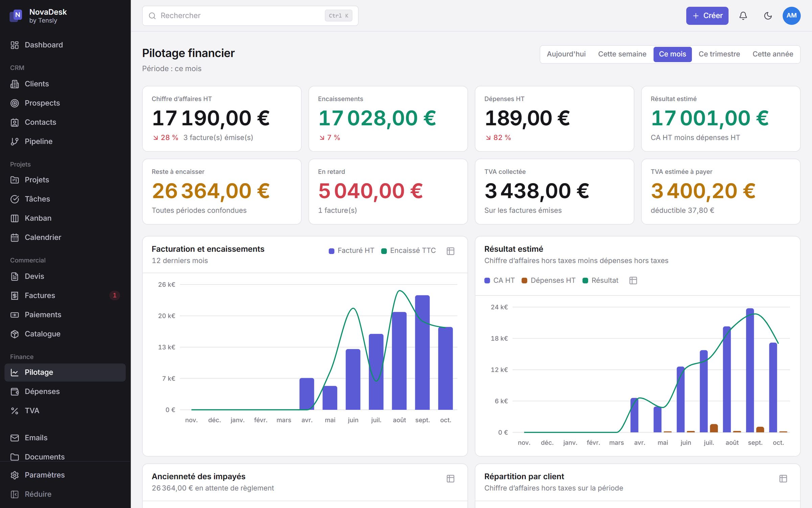812x508 pixels.
Task: Show table view for Répartition par client
Action: 783,479
